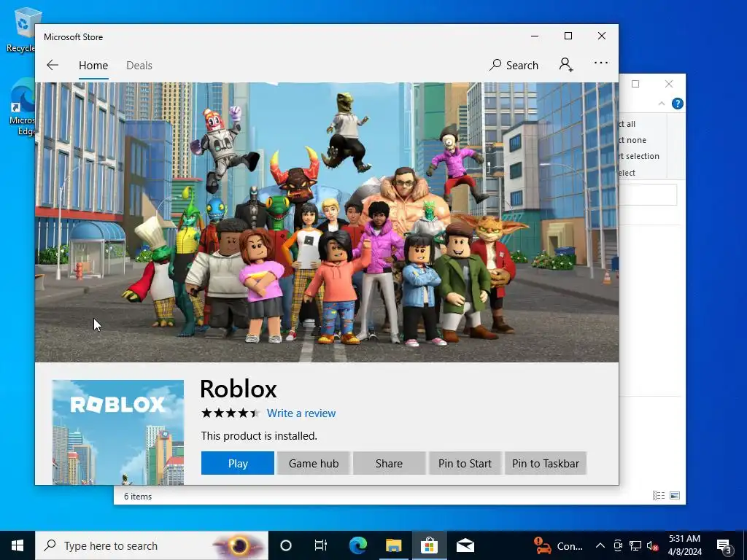Open the Roblox Game hub
Screen dimensions: 747x560
tap(314, 463)
